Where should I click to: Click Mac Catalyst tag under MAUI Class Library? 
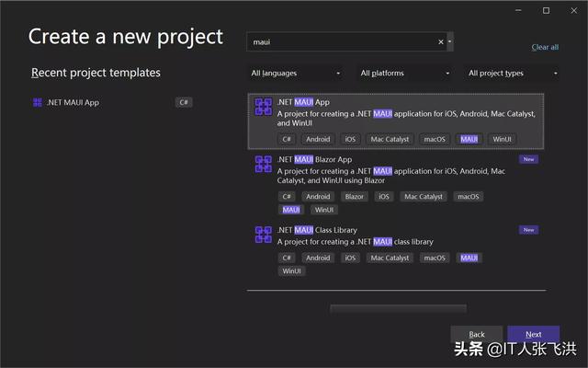(x=390, y=258)
